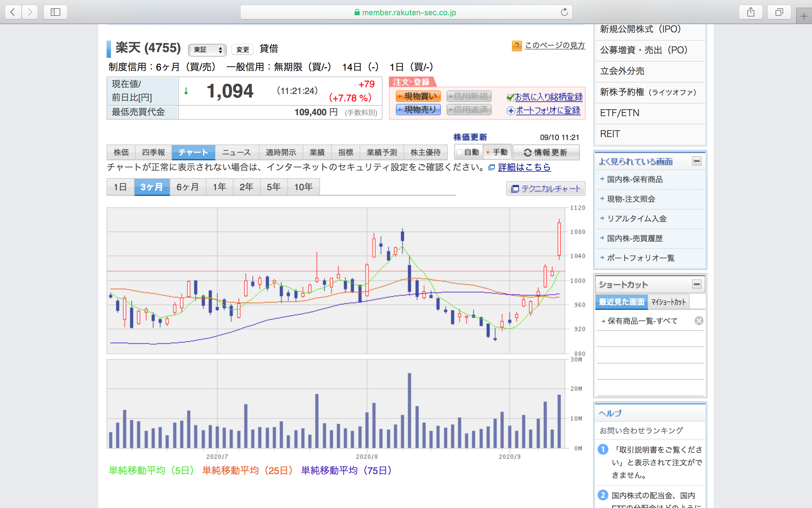Open the 詳細はこちら link
812x508 pixels.
(x=524, y=167)
